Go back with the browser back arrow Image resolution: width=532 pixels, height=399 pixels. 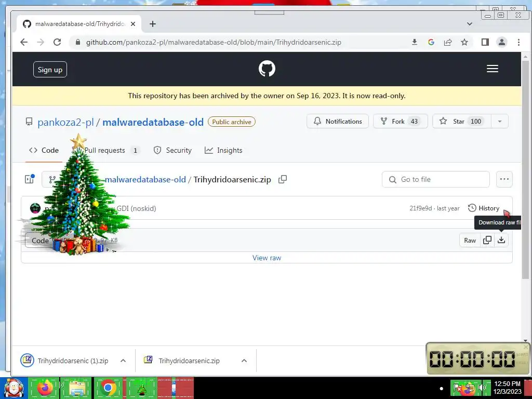[24, 42]
